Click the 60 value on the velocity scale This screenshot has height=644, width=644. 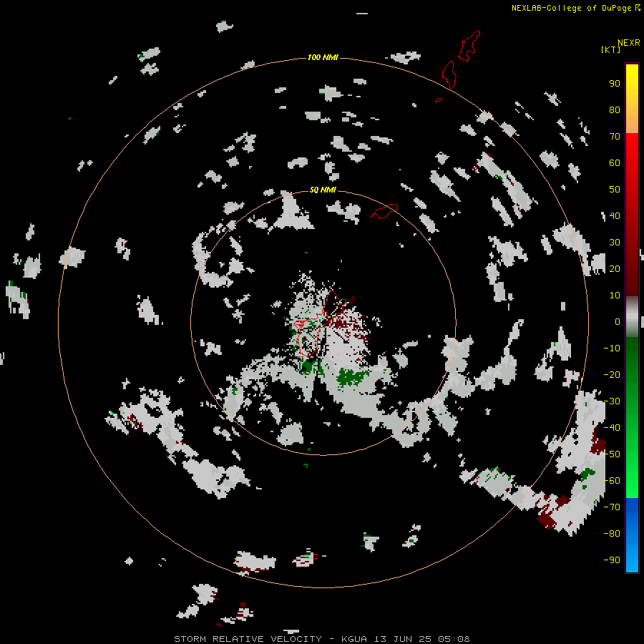click(x=615, y=162)
